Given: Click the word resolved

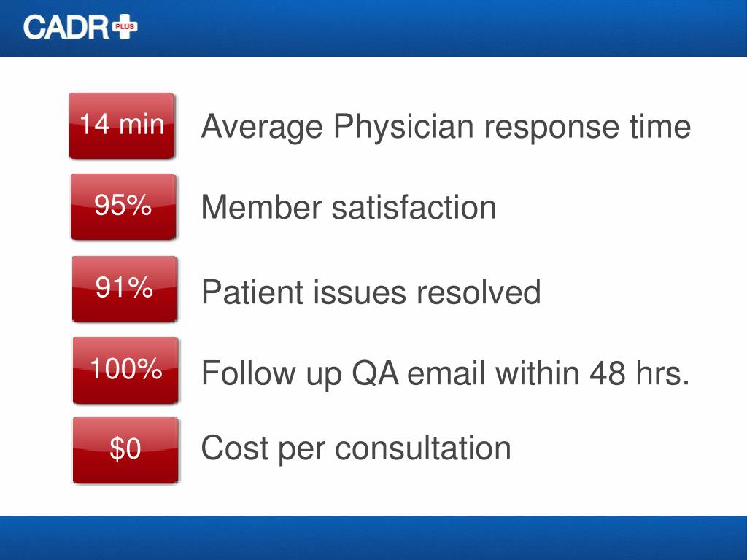Looking at the screenshot, I should tap(479, 292).
